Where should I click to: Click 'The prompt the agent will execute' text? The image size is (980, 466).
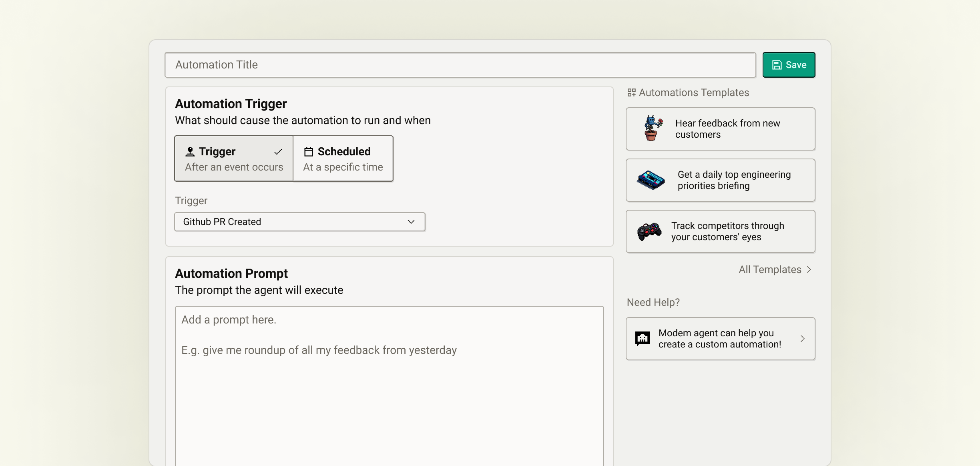(x=259, y=290)
